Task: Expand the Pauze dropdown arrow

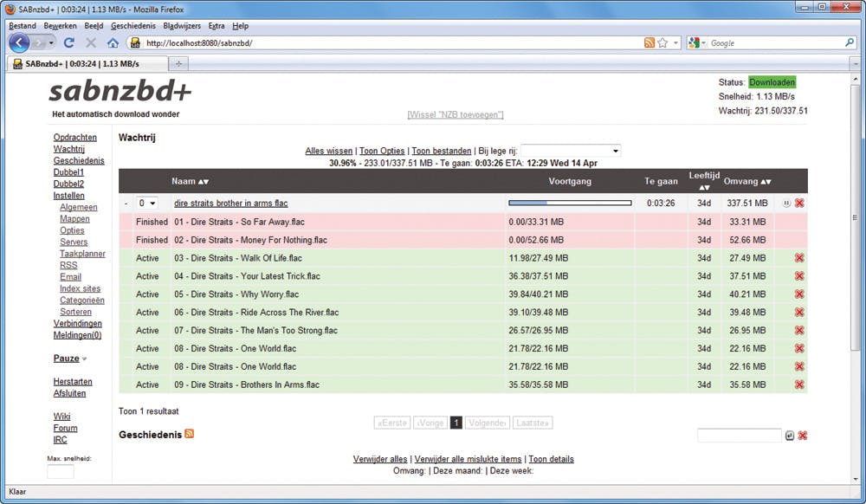Action: coord(85,359)
